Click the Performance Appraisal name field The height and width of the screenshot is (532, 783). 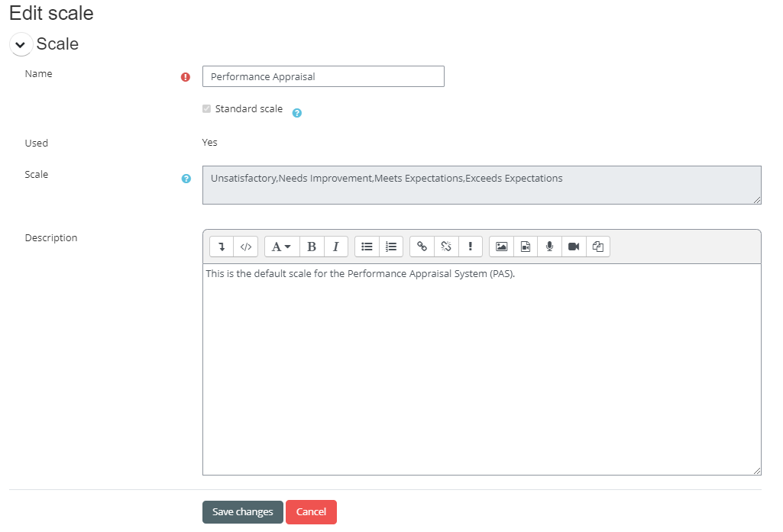click(323, 76)
